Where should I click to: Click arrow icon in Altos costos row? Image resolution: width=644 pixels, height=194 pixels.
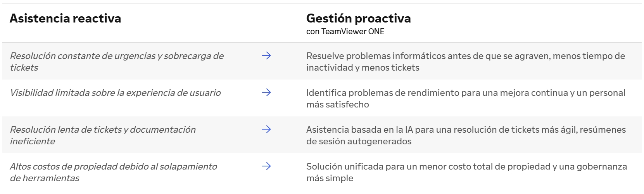(266, 166)
